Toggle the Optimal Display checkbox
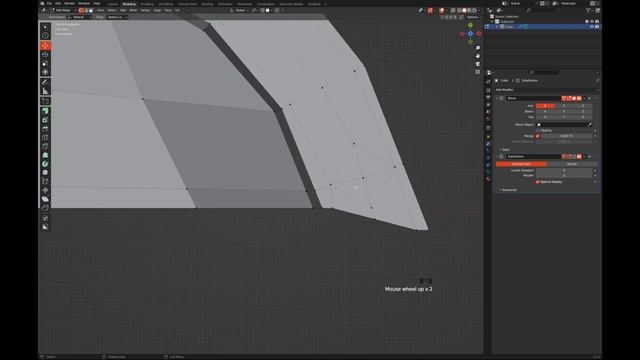The width and height of the screenshot is (640, 360). click(538, 182)
